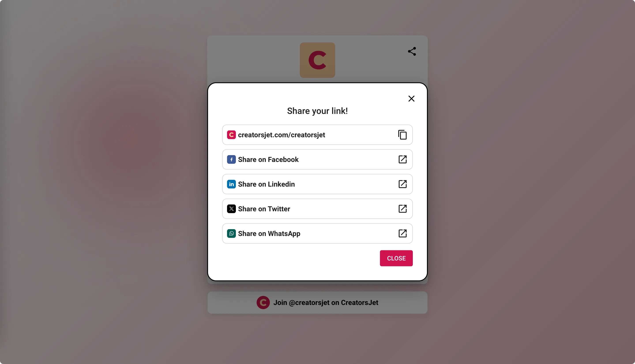Screen dimensions: 635x364
Task: Click the Twitter share external link icon
Action: 402,209
